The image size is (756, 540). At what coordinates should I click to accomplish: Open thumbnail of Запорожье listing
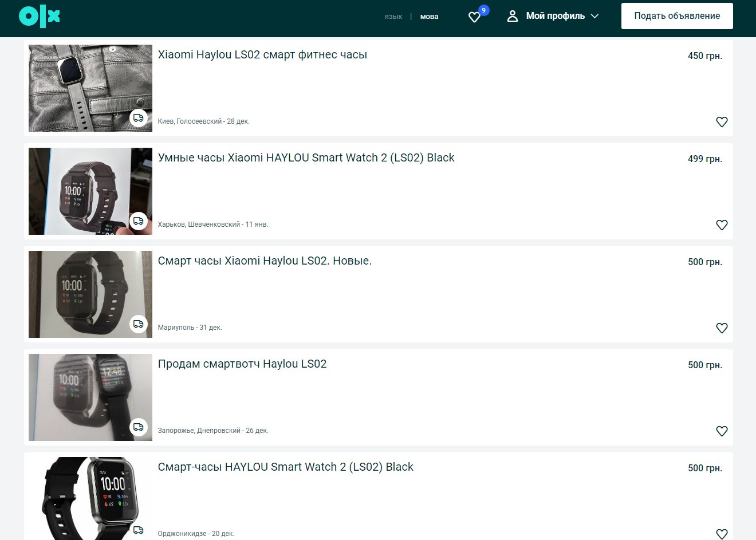point(90,397)
